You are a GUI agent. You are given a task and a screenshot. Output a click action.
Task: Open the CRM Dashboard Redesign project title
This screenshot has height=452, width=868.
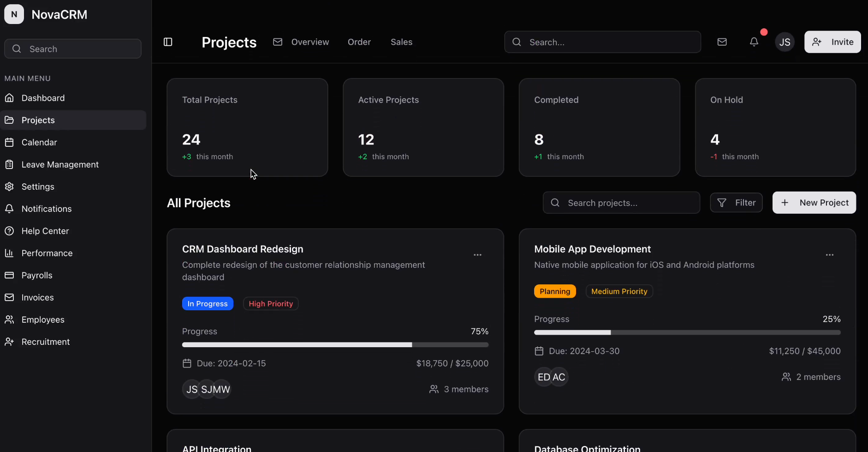point(243,249)
